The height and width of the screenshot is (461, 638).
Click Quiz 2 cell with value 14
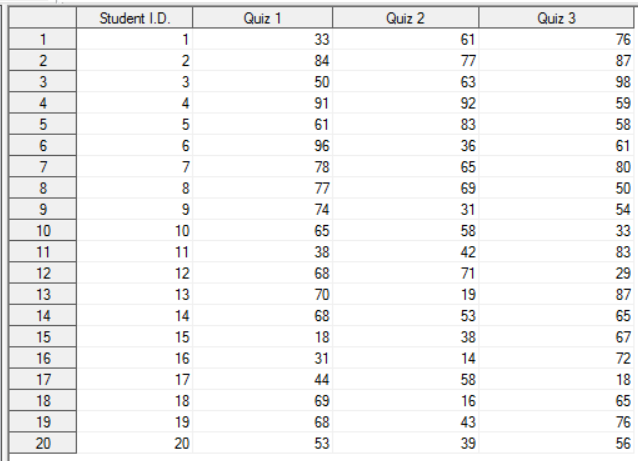(405, 358)
